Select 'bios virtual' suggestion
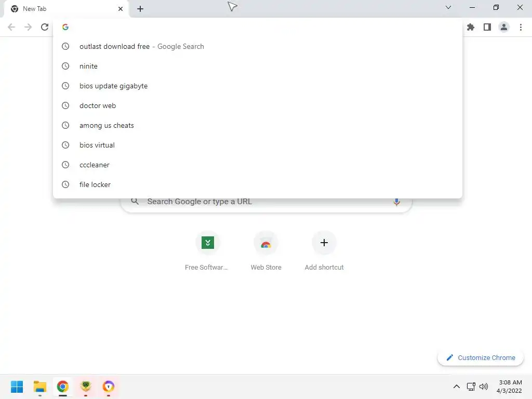This screenshot has width=532, height=399. click(258, 145)
